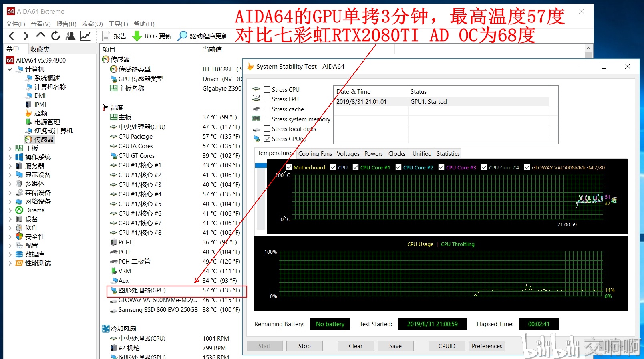
Task: Click the 网络设备 network icon in tree
Action: [19, 201]
